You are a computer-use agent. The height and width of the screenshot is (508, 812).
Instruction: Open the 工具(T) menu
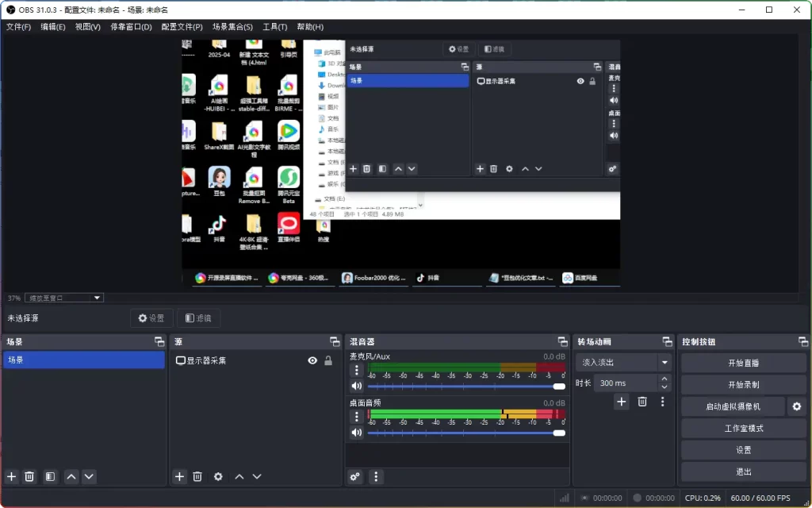274,26
